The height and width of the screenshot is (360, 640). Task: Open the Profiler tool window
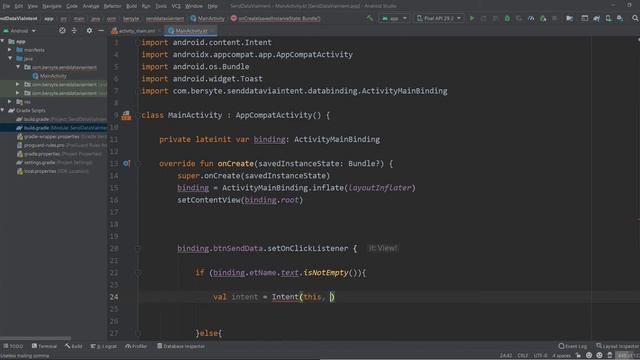pyautogui.click(x=136, y=346)
